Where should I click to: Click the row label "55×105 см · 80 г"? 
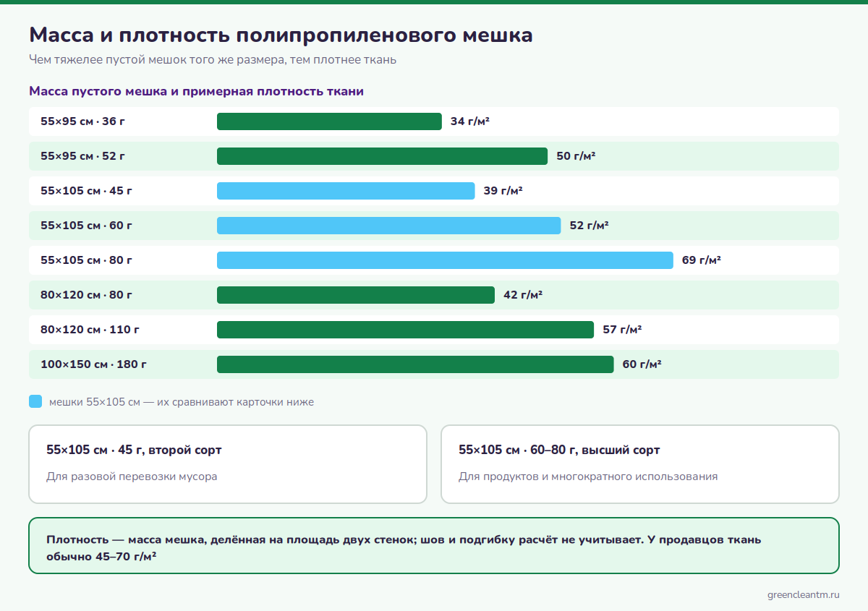click(86, 260)
